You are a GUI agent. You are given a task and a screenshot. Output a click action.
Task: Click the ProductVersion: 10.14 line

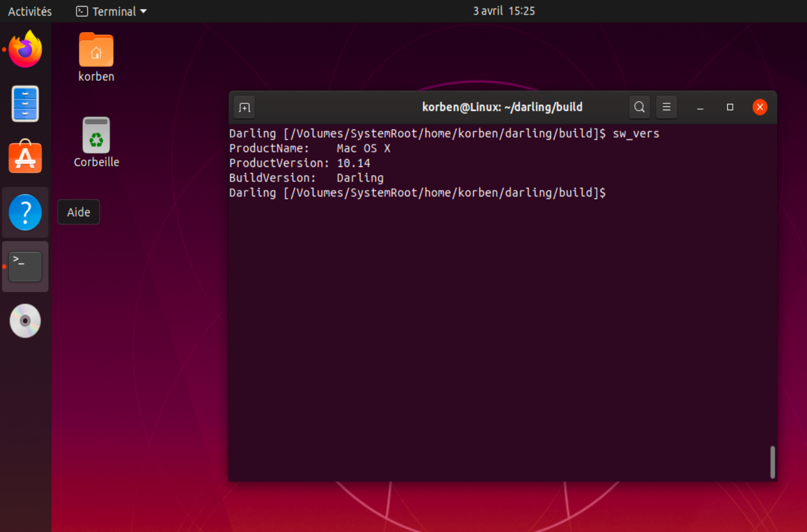pyautogui.click(x=300, y=163)
